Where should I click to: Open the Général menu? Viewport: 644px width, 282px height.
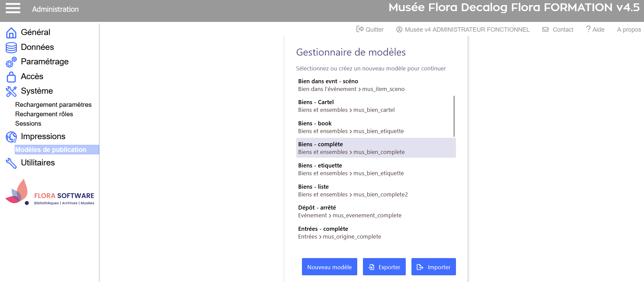tap(35, 32)
